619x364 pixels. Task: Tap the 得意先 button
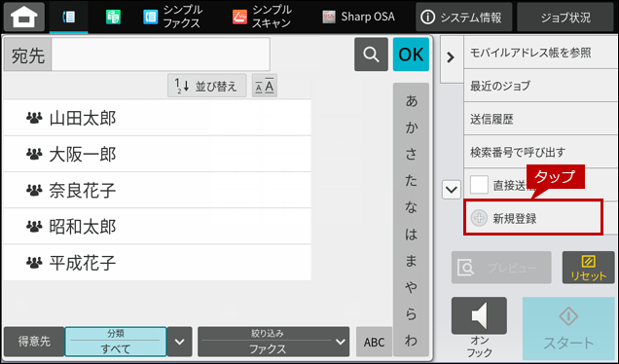point(34,342)
